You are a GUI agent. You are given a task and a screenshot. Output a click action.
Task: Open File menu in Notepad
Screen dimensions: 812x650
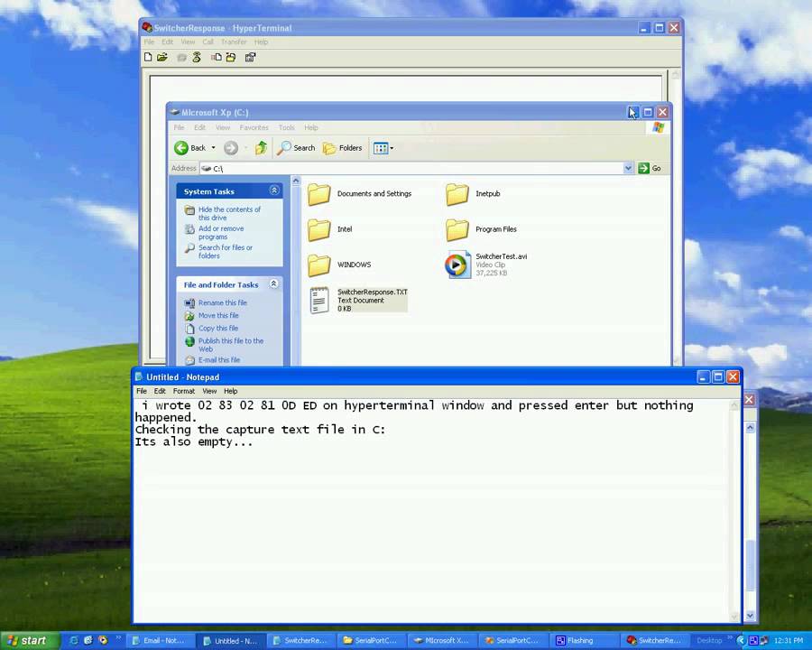coord(142,391)
